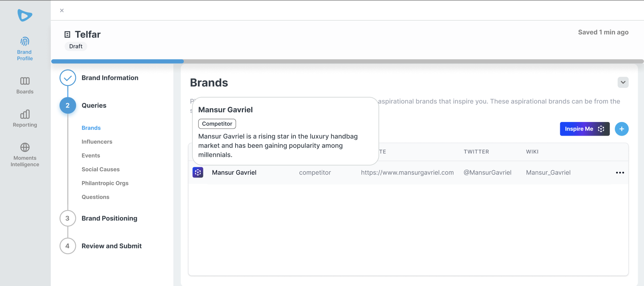Go to Reporting via the chart icon

point(25,114)
